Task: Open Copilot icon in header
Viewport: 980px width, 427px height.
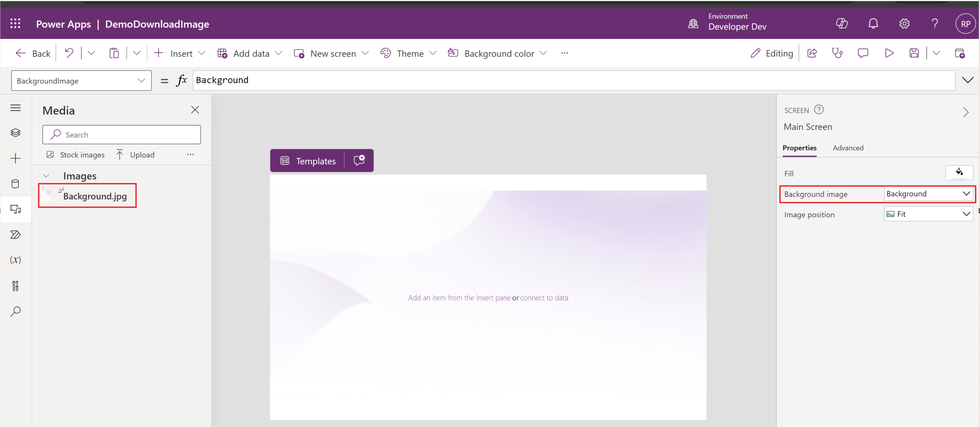Action: click(841, 24)
